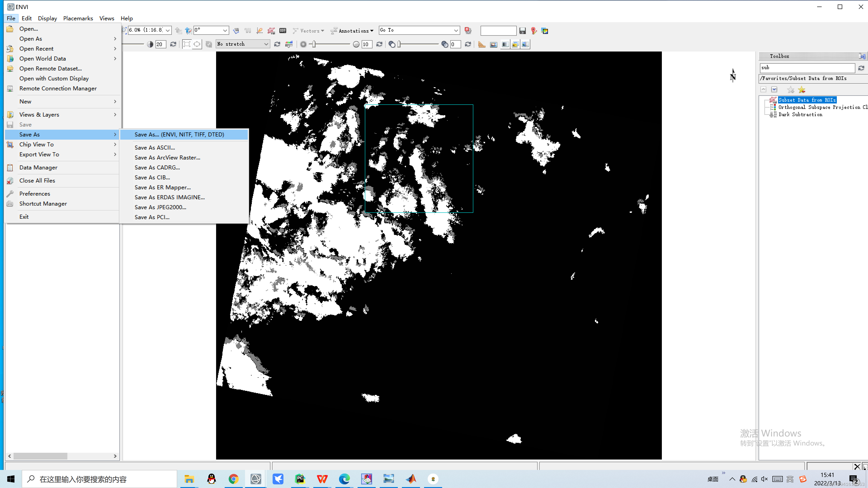Click the remove-from-favorites yellow star icon
Viewport: 868px width, 488px height.
[x=802, y=90]
